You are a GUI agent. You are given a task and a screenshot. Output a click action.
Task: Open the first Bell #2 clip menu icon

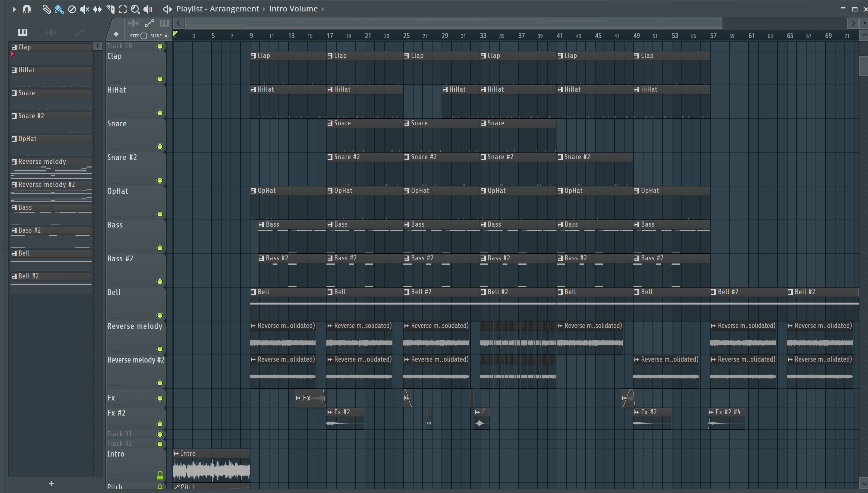(407, 292)
